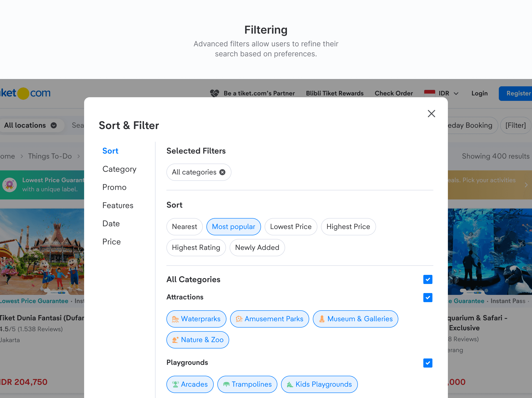This screenshot has height=398, width=532.
Task: Sort results by Lowest Price
Action: (x=291, y=227)
